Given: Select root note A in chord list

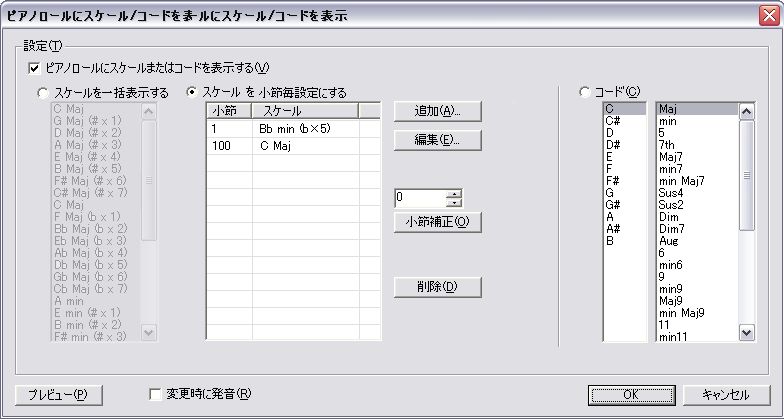Looking at the screenshot, I should pos(624,217).
